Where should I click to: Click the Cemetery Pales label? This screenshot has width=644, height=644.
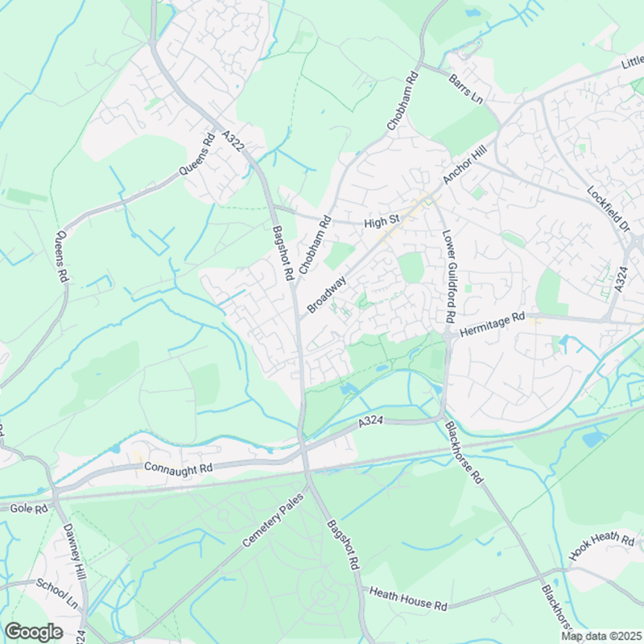(x=273, y=520)
